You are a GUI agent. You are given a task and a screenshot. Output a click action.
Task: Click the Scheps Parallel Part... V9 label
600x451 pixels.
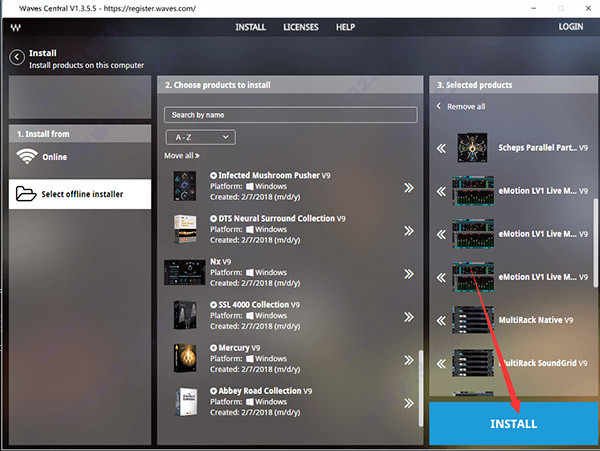click(543, 148)
